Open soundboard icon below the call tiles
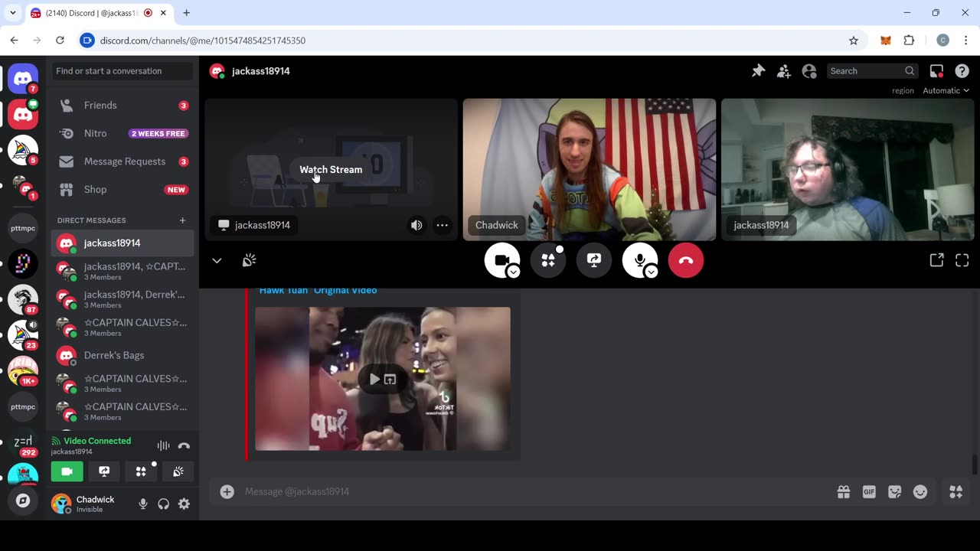Screen dimensions: 980x551 pos(249,260)
